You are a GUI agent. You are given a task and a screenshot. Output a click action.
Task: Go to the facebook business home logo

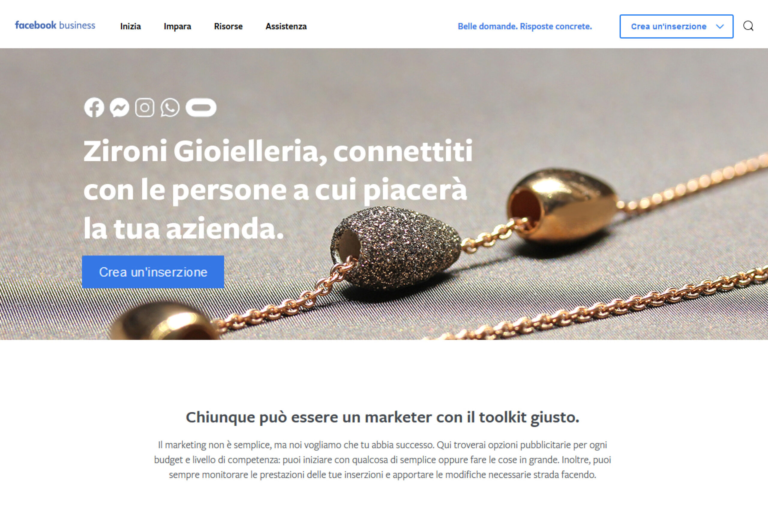tap(55, 25)
